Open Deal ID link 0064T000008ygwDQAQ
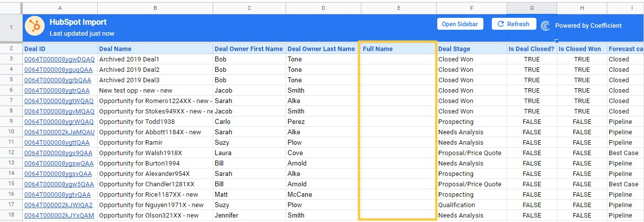644x222 pixels. tap(59, 59)
